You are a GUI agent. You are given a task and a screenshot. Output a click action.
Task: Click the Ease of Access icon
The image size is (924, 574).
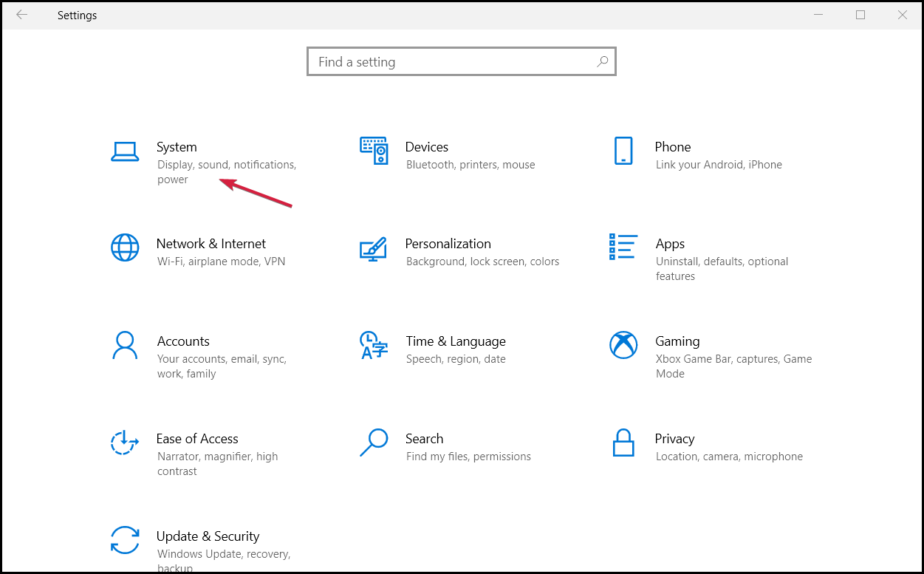pyautogui.click(x=126, y=443)
